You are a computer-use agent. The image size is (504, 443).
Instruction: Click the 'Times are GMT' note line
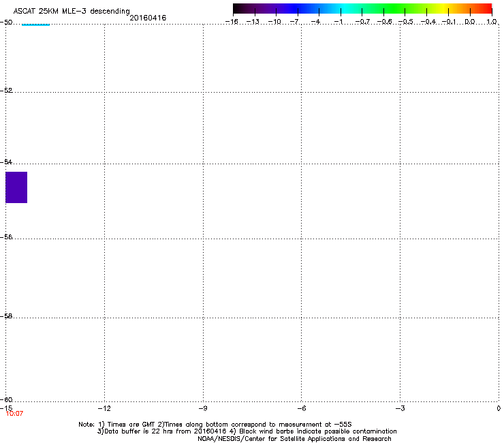click(x=215, y=425)
